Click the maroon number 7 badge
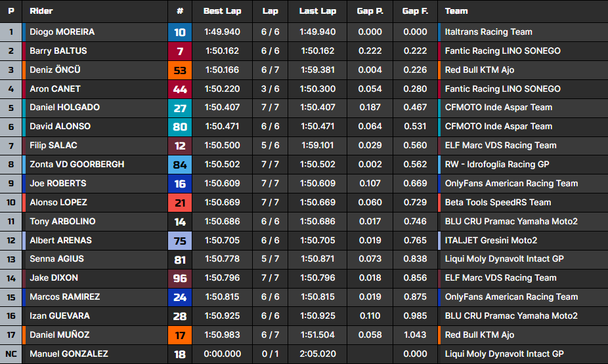This screenshot has height=364, width=608. click(180, 51)
